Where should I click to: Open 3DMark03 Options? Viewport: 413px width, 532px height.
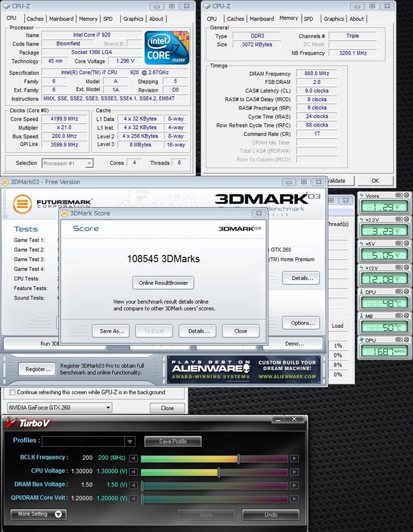click(x=301, y=323)
